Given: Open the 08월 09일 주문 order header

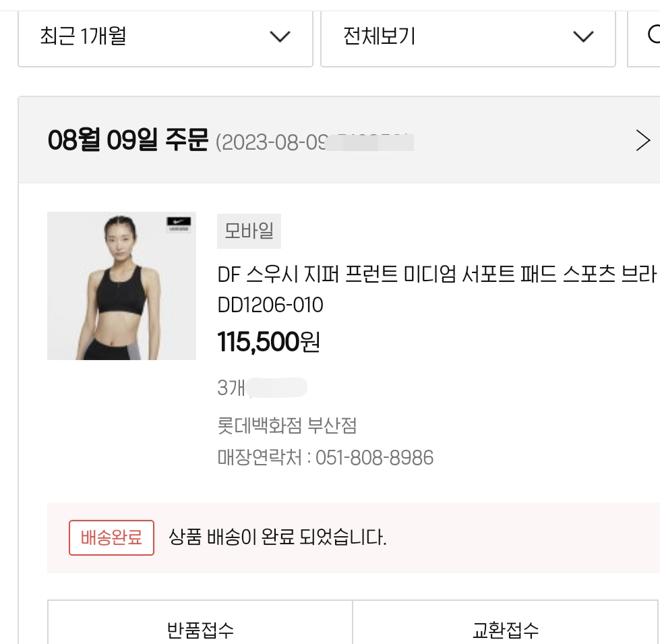Looking at the screenshot, I should (128, 140).
